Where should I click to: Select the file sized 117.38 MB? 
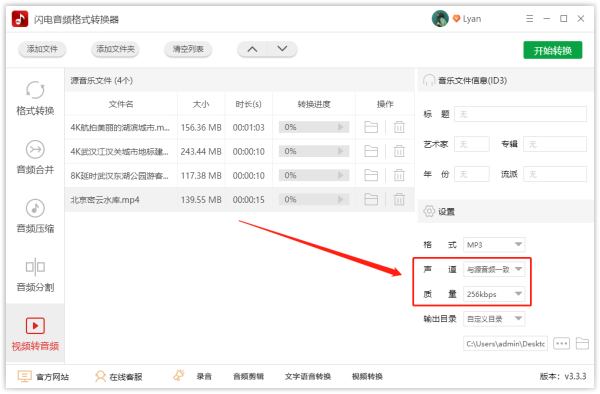[x=240, y=175]
